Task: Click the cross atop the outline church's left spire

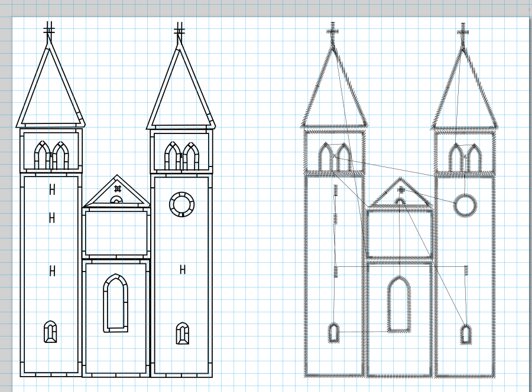Action: 49,30
